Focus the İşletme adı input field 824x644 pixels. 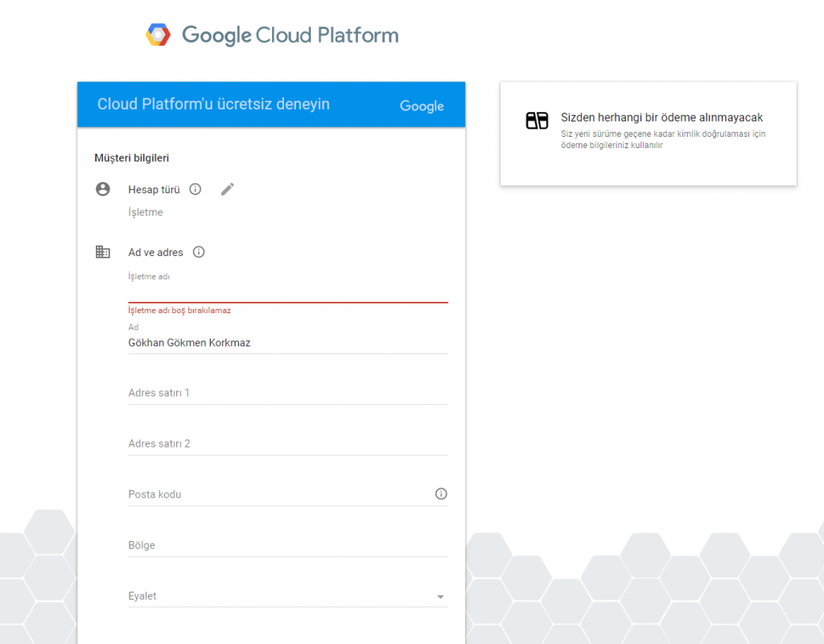coord(288,291)
